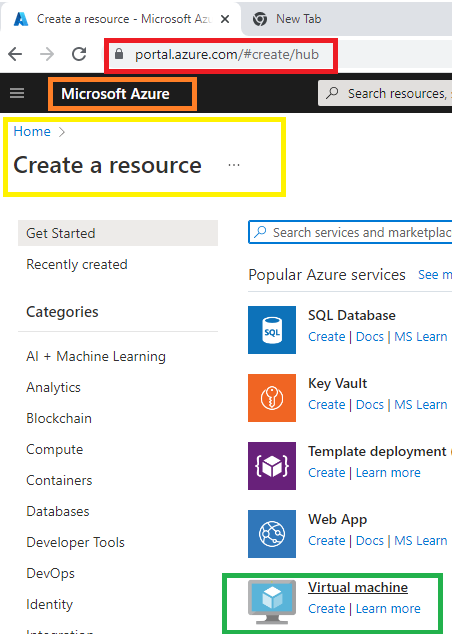Click the Key Vault icon
Screen dimensions: 452x634
272,398
